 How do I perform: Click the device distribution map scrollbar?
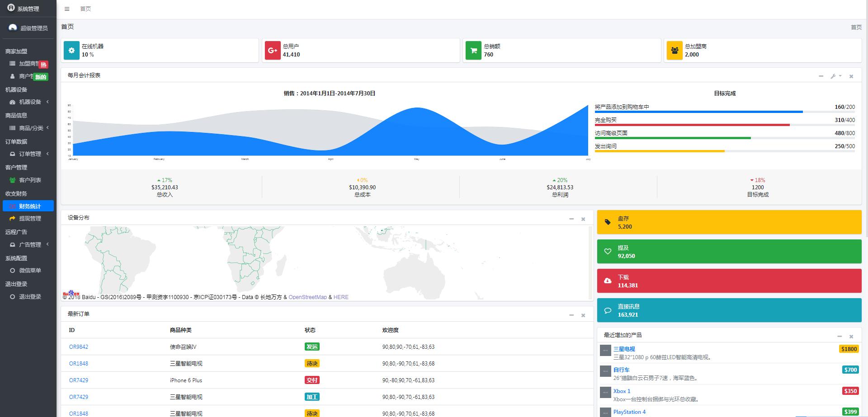point(590,262)
